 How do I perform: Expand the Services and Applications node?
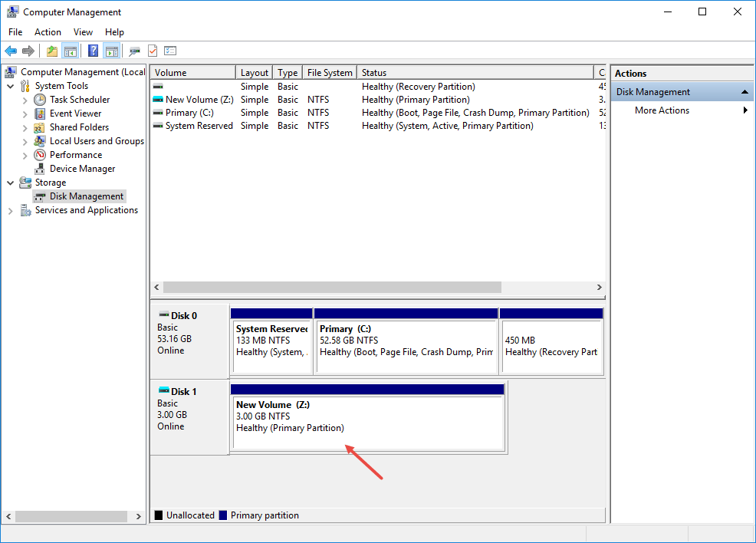[x=11, y=209]
